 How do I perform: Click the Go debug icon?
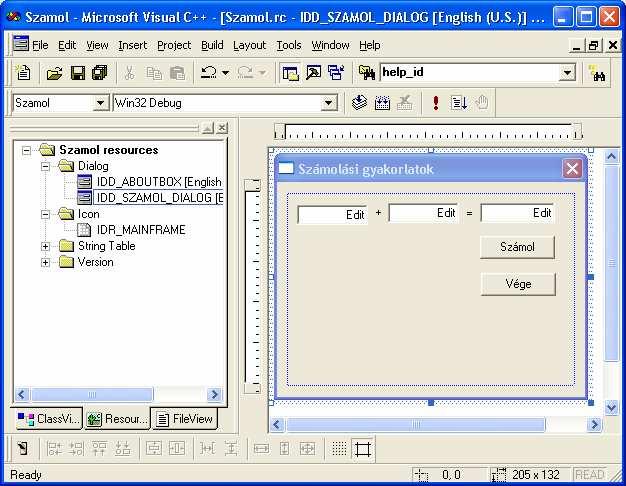coord(459,103)
